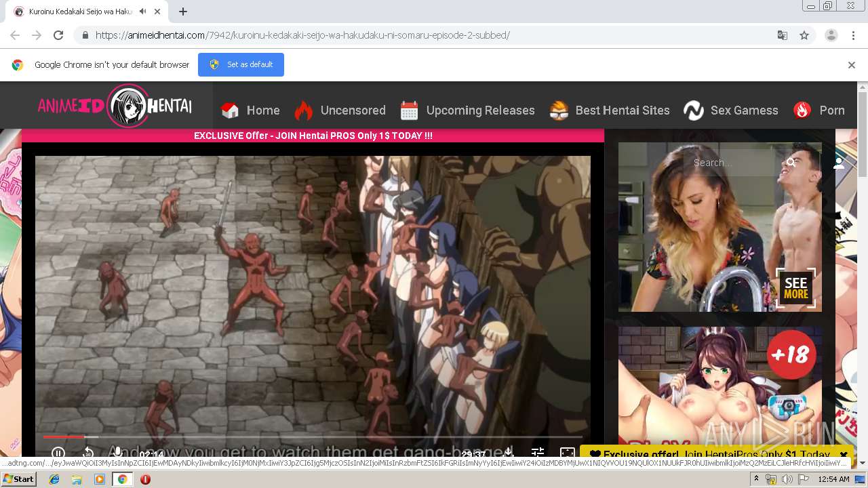
Task: Click the padlock site info icon
Action: 85,35
